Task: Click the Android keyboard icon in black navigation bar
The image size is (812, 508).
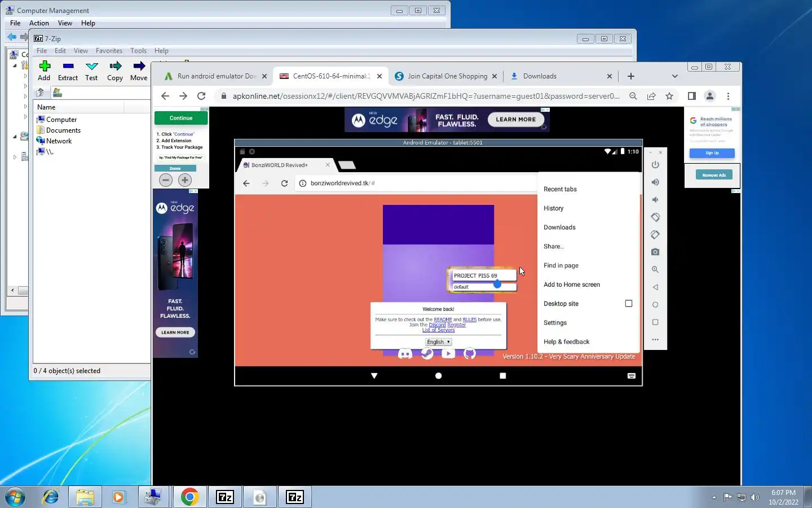Action: pyautogui.click(x=632, y=376)
